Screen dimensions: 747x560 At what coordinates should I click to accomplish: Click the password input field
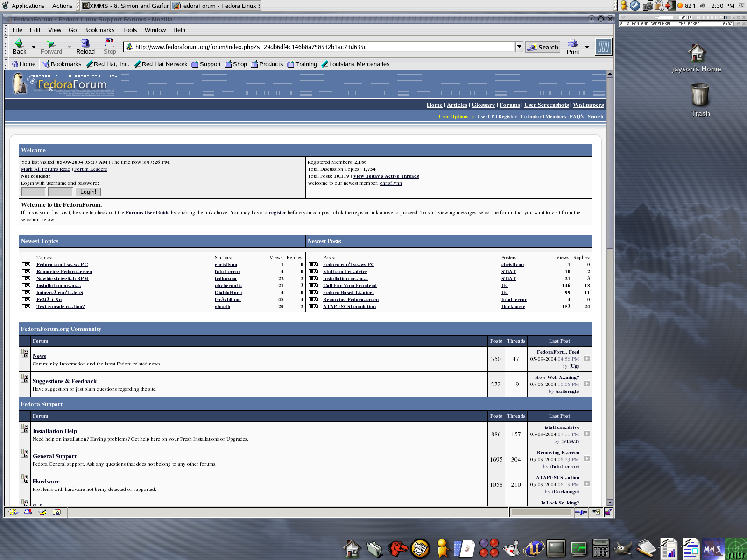point(60,191)
